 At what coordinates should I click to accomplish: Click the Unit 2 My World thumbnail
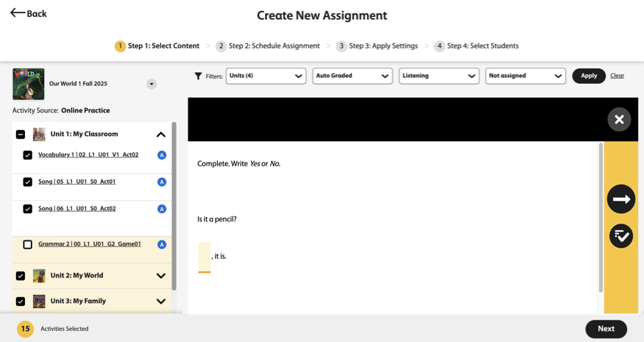[x=39, y=276]
